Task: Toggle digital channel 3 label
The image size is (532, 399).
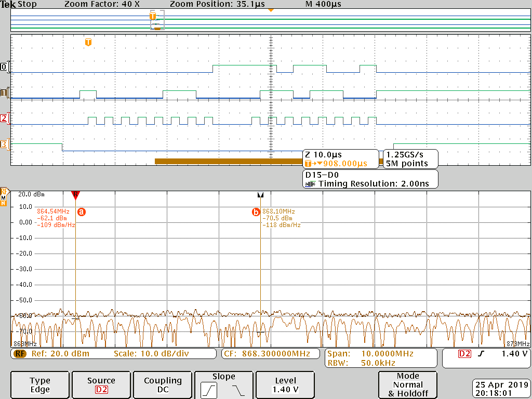Action: [4, 144]
